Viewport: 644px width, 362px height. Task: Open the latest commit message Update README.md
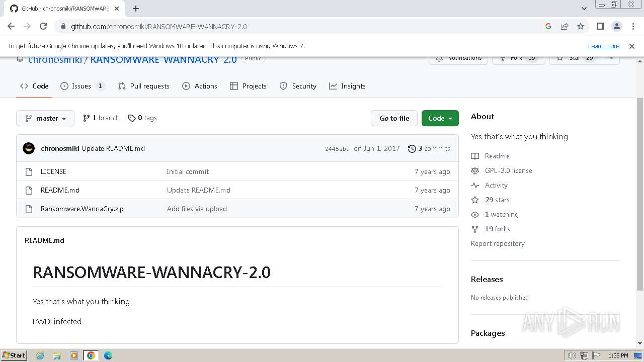click(x=113, y=148)
